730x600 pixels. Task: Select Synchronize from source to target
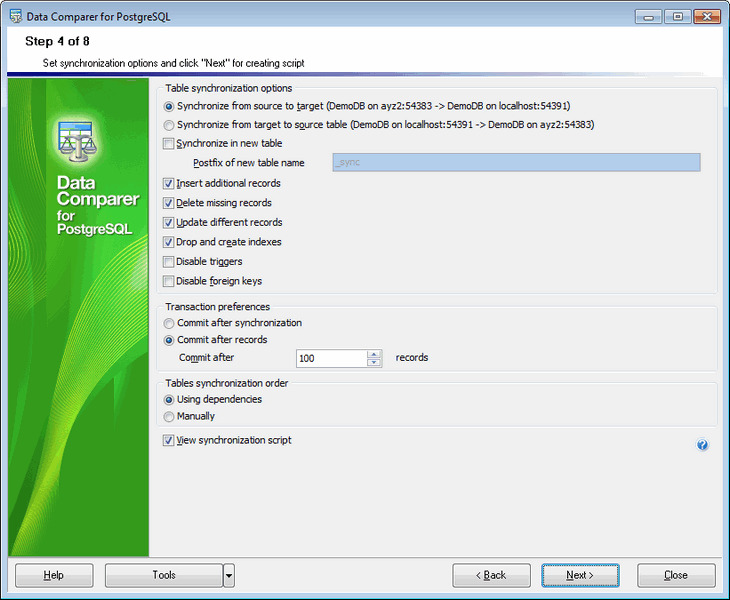tap(169, 107)
